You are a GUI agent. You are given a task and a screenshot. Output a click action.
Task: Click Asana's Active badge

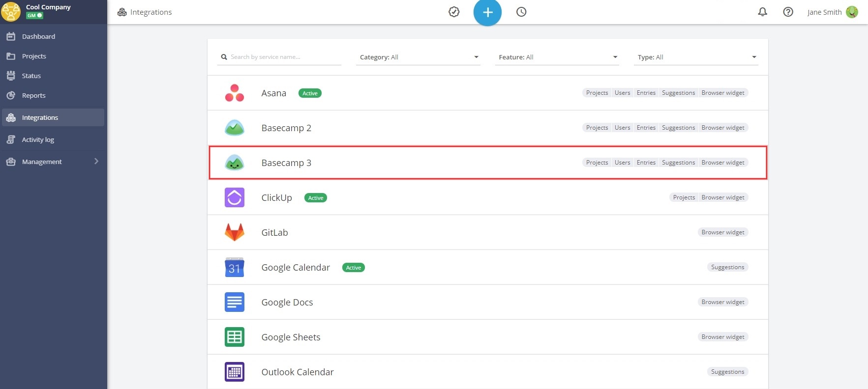pyautogui.click(x=310, y=93)
